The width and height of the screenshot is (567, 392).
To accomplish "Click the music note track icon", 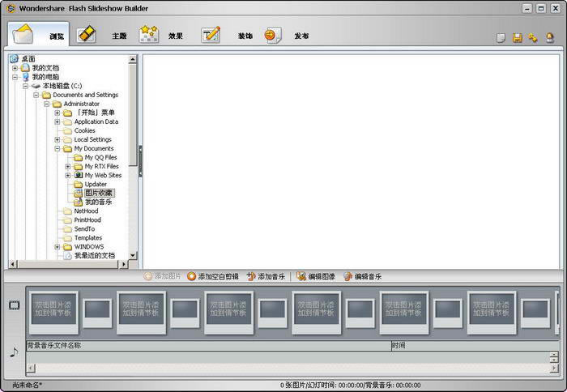I will tap(14, 352).
